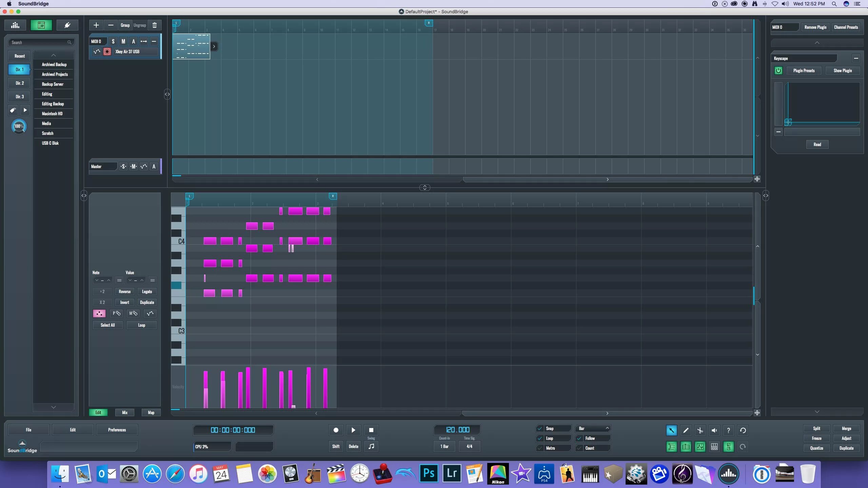Viewport: 868px width, 488px height.
Task: Open the plug-in browser tab icon
Action: 67,25
